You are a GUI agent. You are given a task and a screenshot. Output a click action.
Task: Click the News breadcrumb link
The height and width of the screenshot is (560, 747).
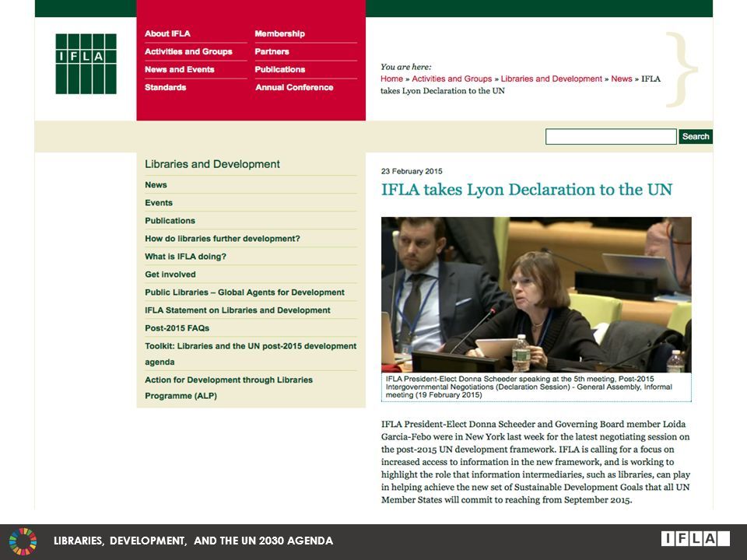(x=621, y=79)
